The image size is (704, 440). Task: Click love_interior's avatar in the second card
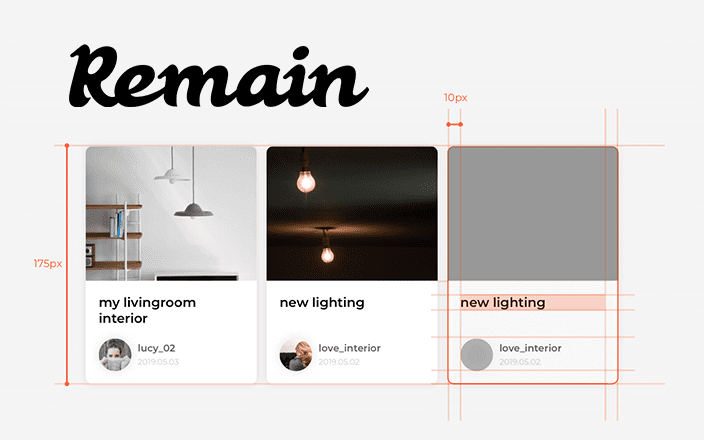pyautogui.click(x=295, y=354)
